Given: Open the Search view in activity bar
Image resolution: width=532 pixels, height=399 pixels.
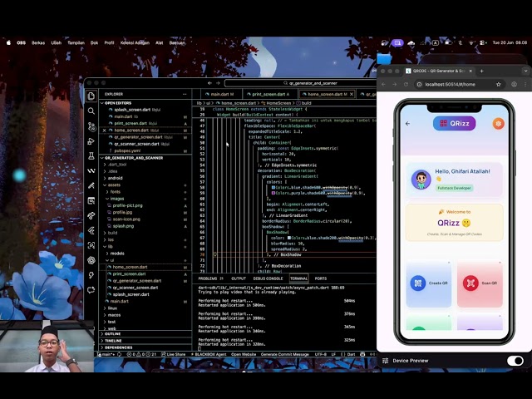Looking at the screenshot, I should coord(91,111).
